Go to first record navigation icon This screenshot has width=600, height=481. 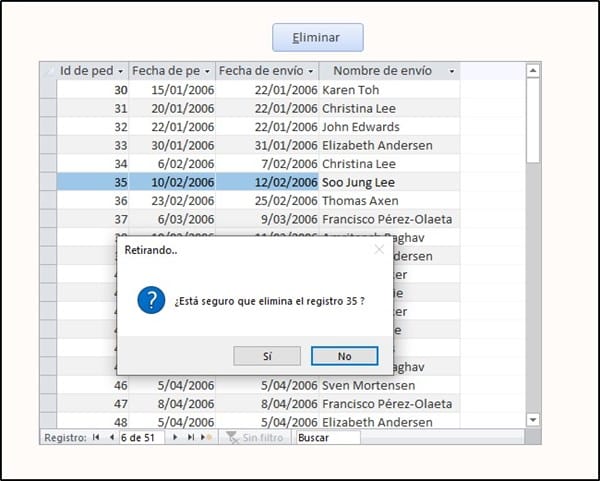97,438
